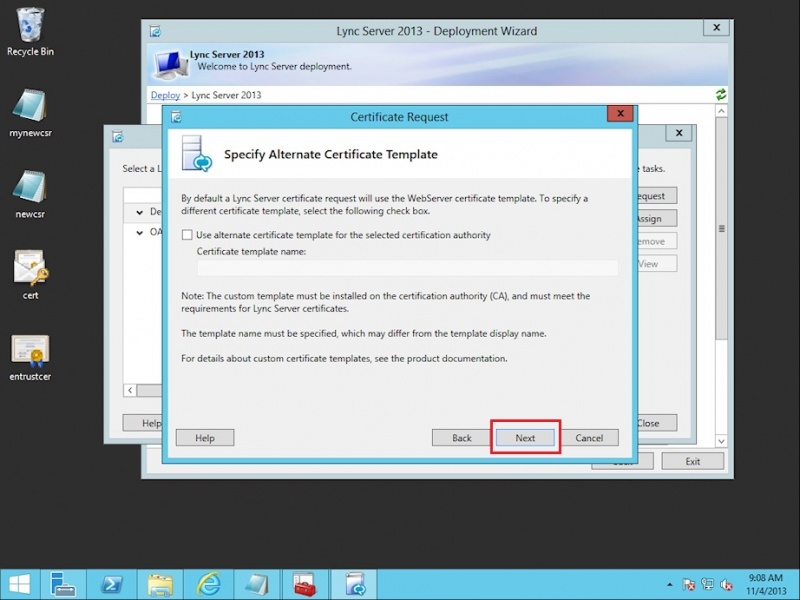Viewport: 800px width, 600px height.
Task: Open File Explorer from the taskbar
Action: click(160, 584)
